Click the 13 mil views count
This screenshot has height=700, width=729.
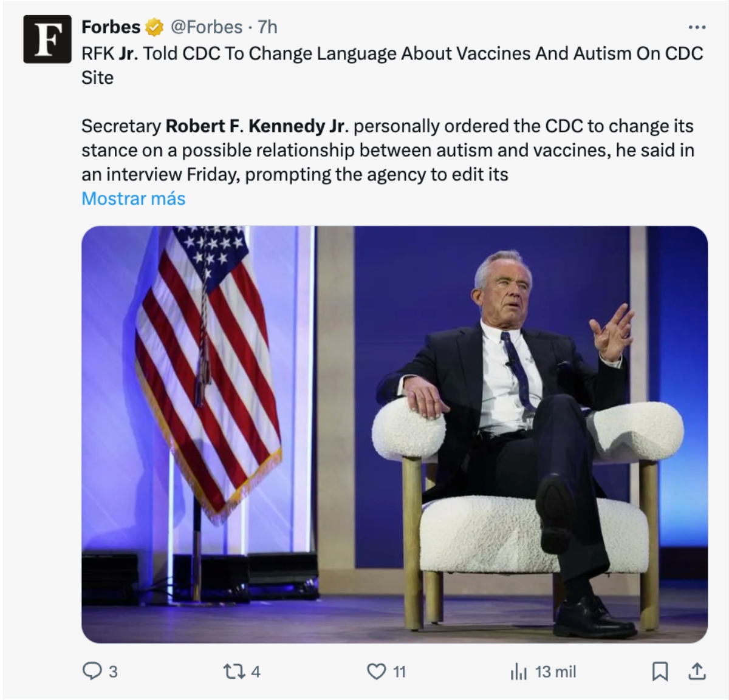click(555, 672)
